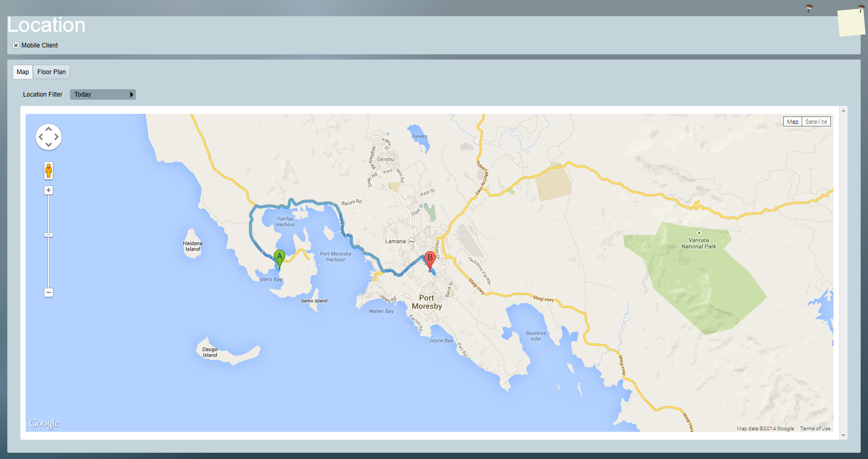Viewport: 868px width, 459px height.
Task: Click the Port Moresby label
Action: click(x=427, y=302)
